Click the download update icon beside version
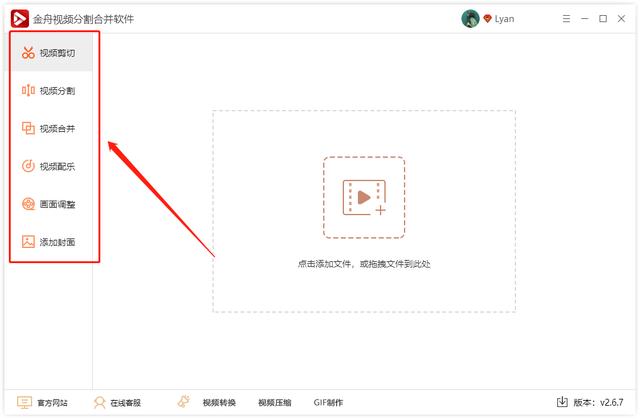 pyautogui.click(x=562, y=402)
